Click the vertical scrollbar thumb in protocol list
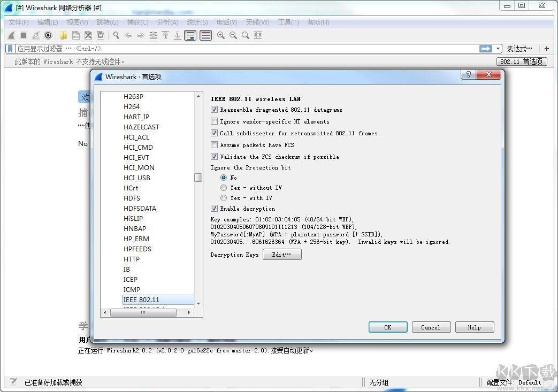This screenshot has height=392, width=558. (x=198, y=178)
